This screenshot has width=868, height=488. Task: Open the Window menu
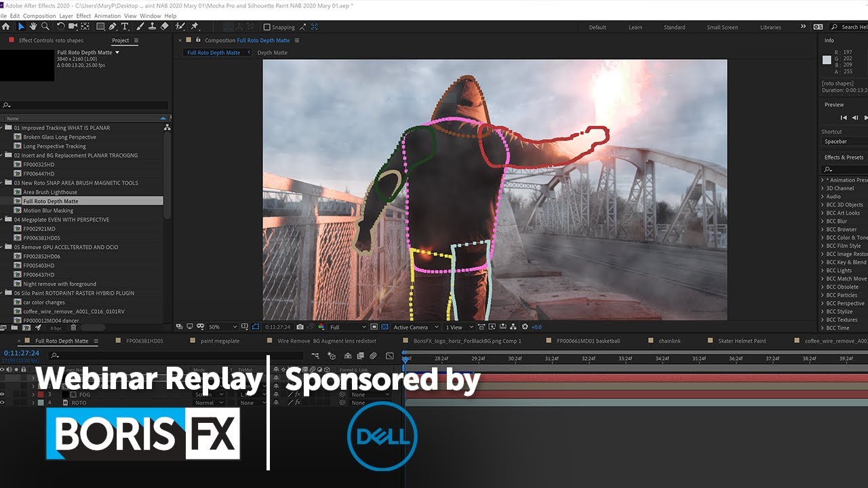pyautogui.click(x=151, y=16)
